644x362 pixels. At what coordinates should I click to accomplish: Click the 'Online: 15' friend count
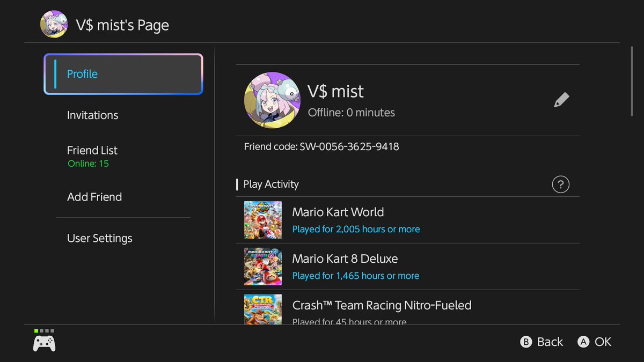pyautogui.click(x=88, y=164)
